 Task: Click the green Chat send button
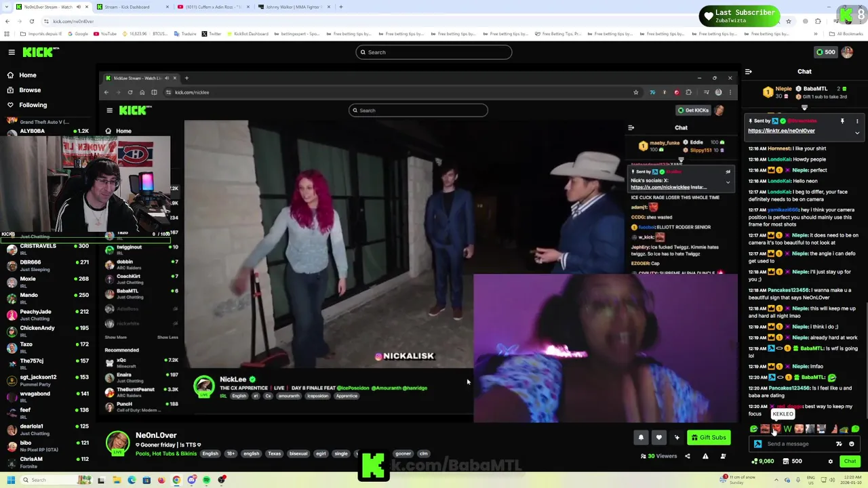[x=850, y=462]
